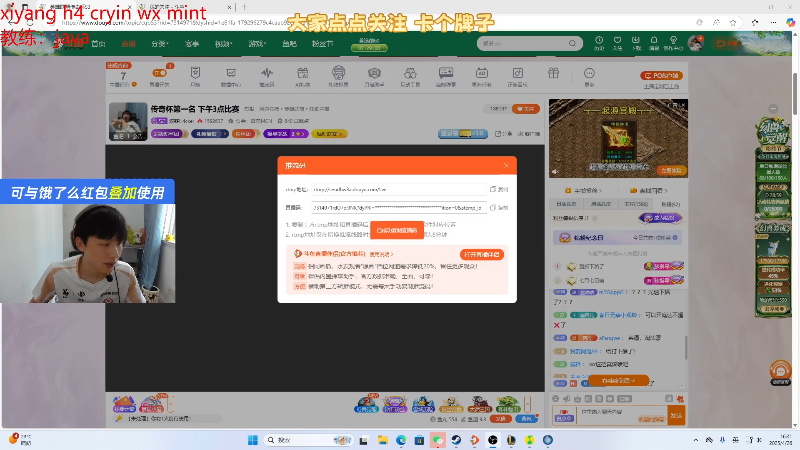Click the search magnifier icon
This screenshot has height=450, width=800.
[x=572, y=43]
